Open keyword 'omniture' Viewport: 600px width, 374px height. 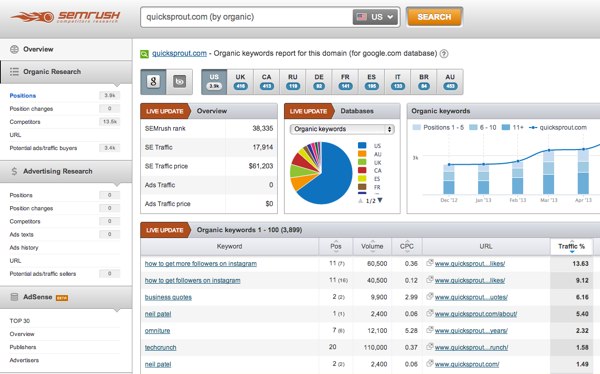157,331
